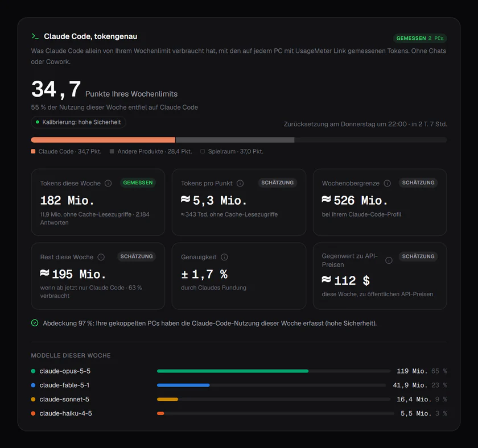The image size is (478, 448).
Task: Click SCHÄTZUNG badge on Gegenwert zu API-Preisen card
Action: pyautogui.click(x=418, y=256)
